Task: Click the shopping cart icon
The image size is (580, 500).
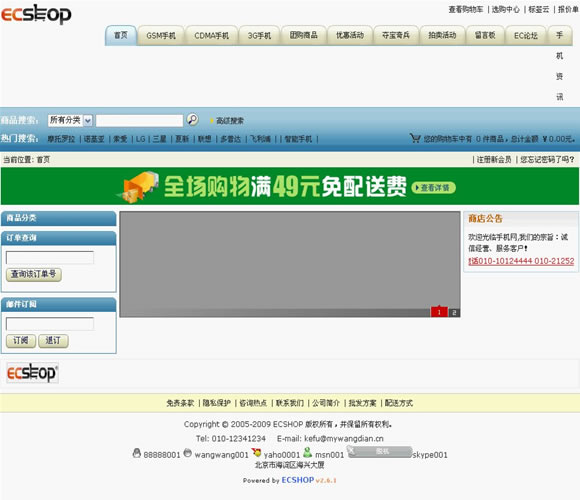Action: pyautogui.click(x=415, y=138)
